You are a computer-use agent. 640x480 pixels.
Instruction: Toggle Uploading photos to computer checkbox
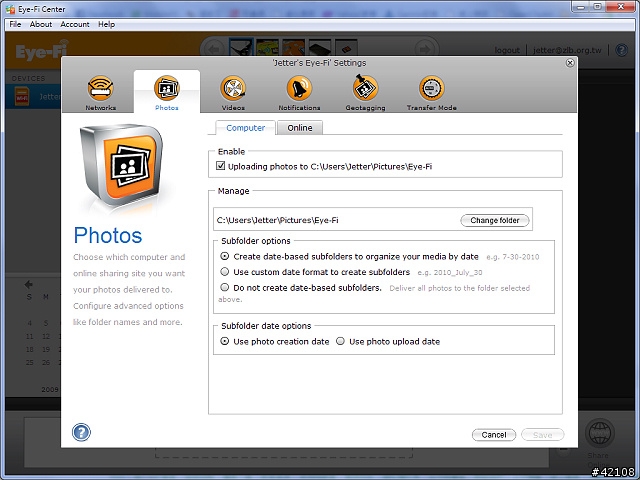(220, 166)
